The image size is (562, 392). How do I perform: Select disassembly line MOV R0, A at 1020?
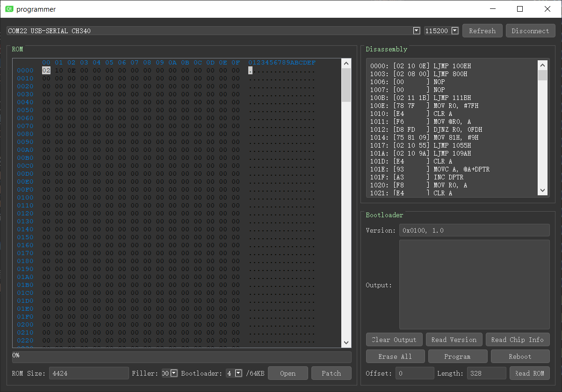(x=418, y=185)
